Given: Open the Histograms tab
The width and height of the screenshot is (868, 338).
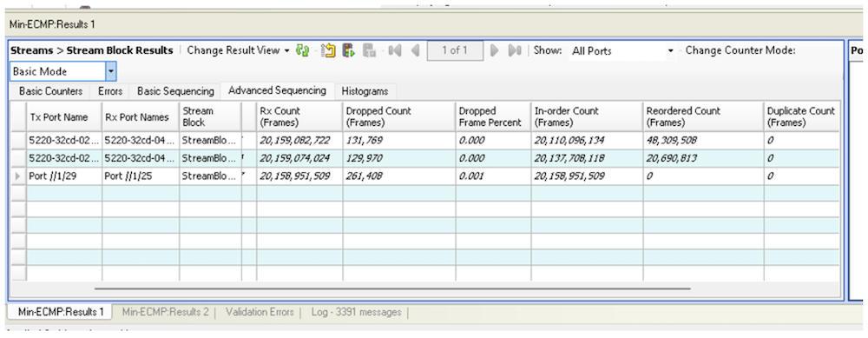Looking at the screenshot, I should click(x=365, y=91).
